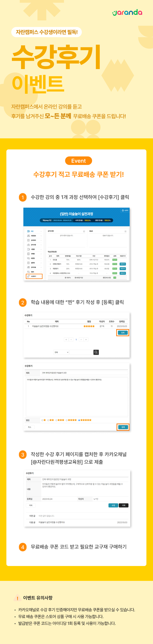Open review 미술놀이 실전과정을 수강했어요 in the list
The height and width of the screenshot is (644, 153).
(45, 326)
